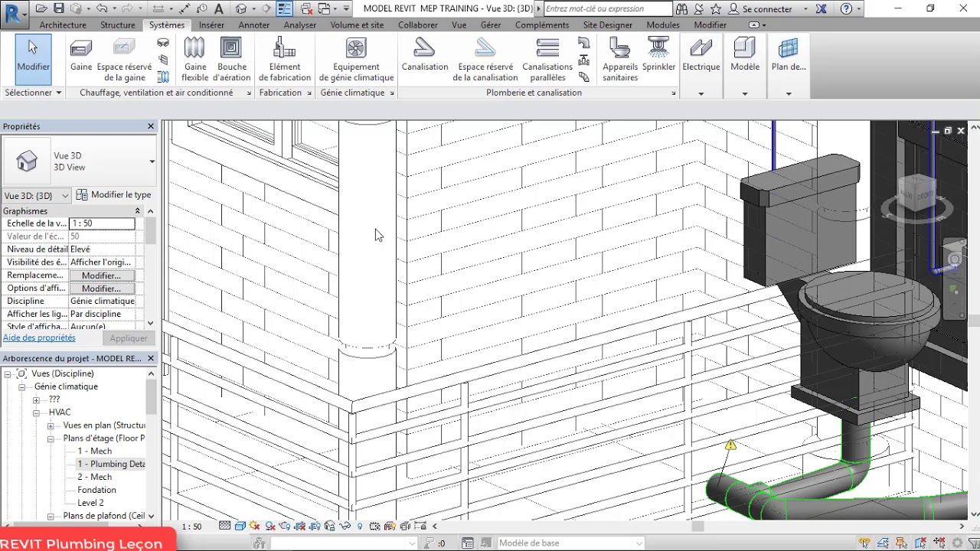Open the Sélectionner dropdown
The width and height of the screenshot is (980, 551).
[x=33, y=93]
